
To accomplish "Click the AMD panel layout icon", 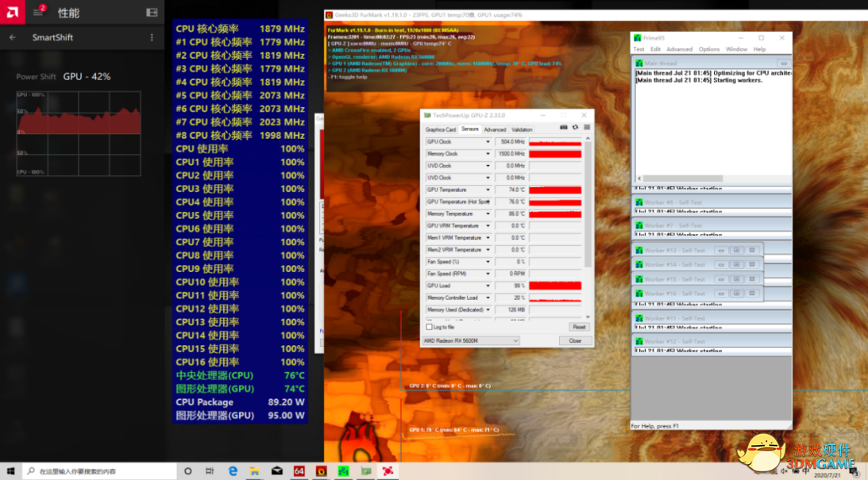I will (x=152, y=13).
